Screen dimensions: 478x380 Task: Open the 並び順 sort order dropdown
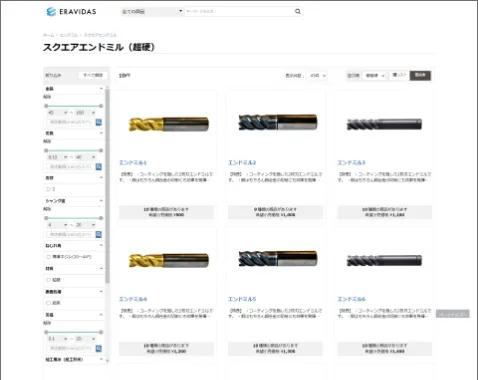[x=375, y=76]
